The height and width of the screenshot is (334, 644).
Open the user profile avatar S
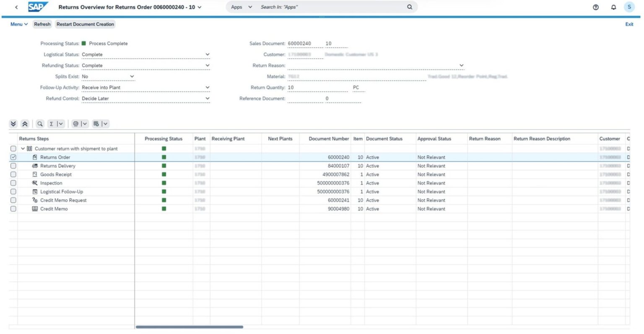coord(629,7)
